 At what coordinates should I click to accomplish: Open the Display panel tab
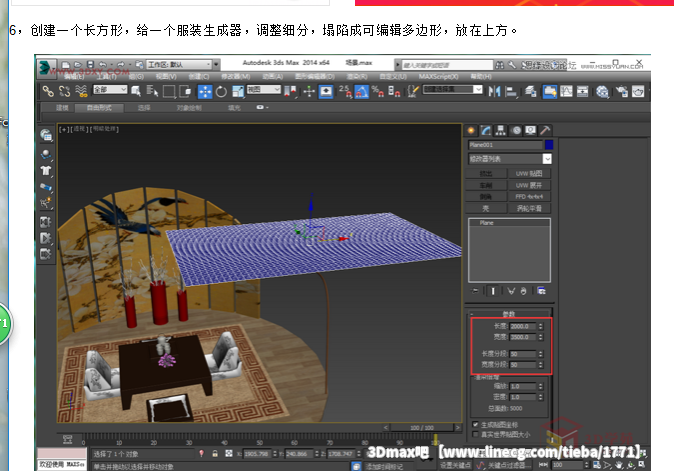tap(530, 130)
